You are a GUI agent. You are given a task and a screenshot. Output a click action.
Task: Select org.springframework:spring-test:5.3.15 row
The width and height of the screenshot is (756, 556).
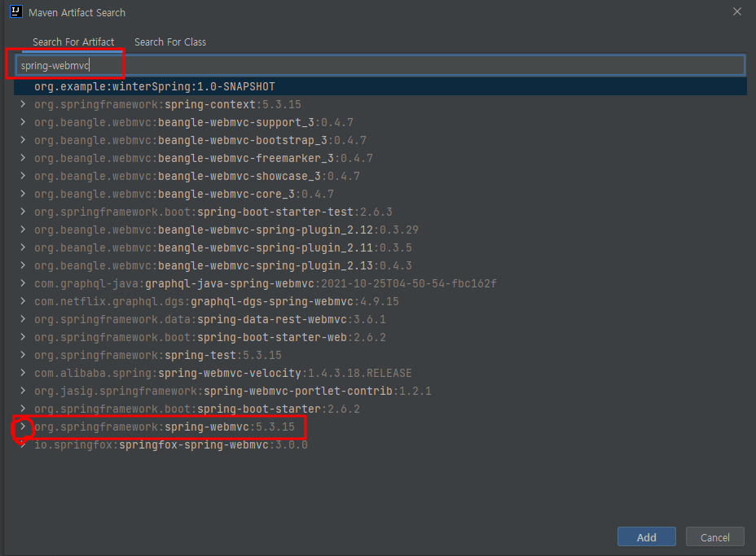380,355
